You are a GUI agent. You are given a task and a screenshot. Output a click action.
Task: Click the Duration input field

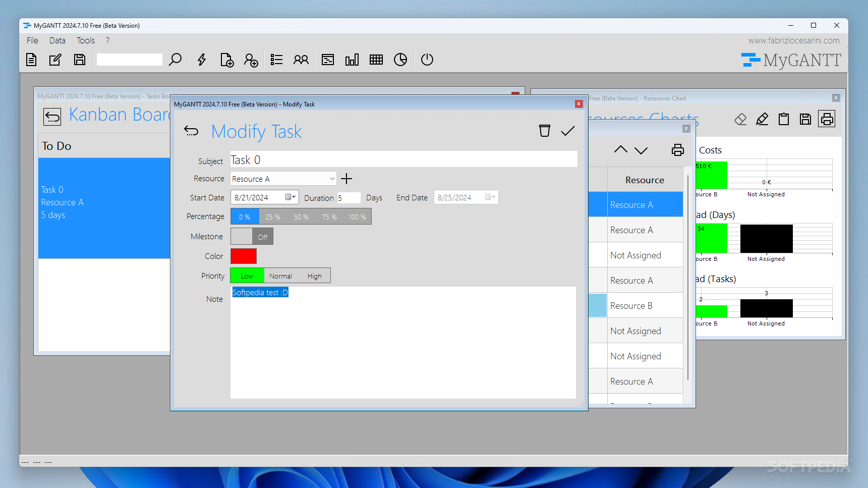point(349,198)
